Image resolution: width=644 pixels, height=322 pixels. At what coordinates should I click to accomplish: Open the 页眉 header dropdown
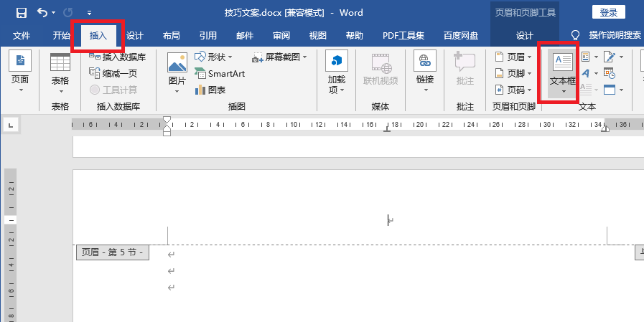514,57
